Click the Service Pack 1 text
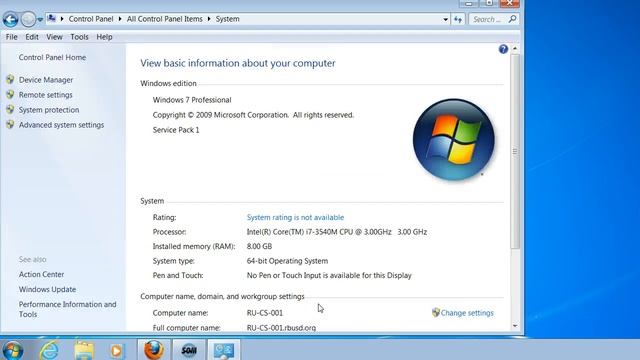The image size is (640, 360). tap(176, 130)
